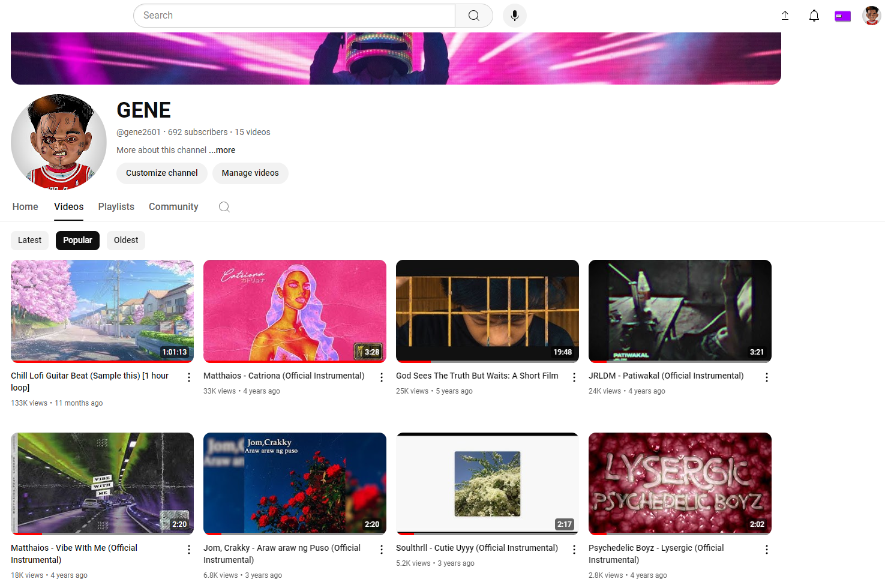The image size is (885, 588).
Task: Play the Cutie Uyyy white flowers thumbnail
Action: tap(487, 484)
